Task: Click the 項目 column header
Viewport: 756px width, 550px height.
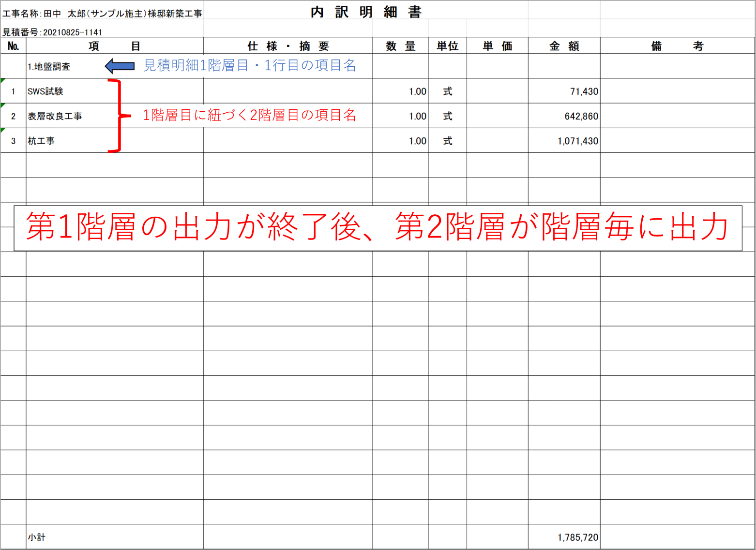Action: point(115,46)
